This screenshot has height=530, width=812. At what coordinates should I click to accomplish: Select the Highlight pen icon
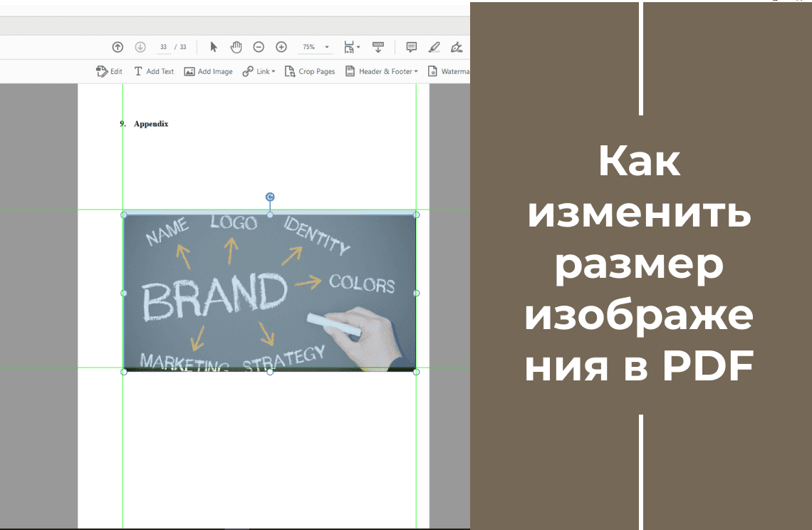coord(434,46)
